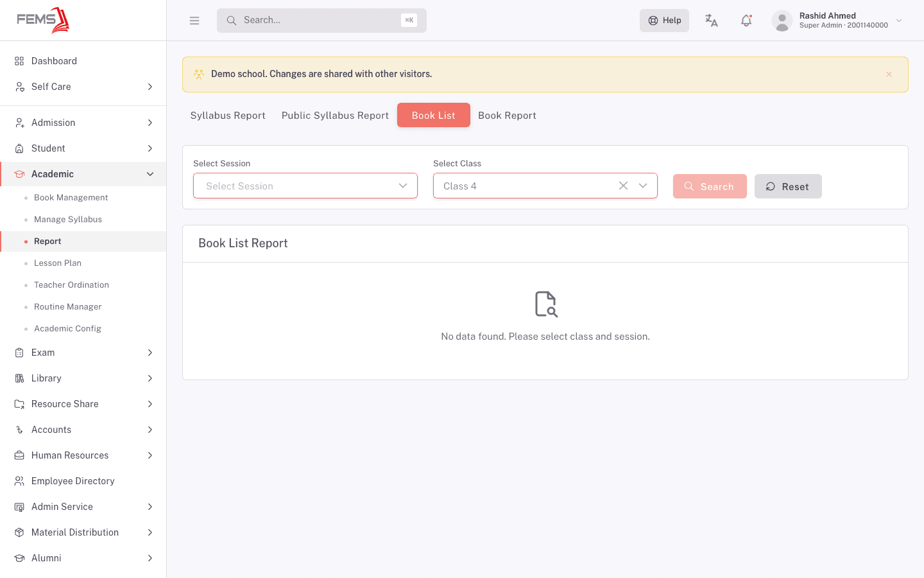Expand the user account menu chevron
The width and height of the screenshot is (924, 578).
tap(899, 21)
